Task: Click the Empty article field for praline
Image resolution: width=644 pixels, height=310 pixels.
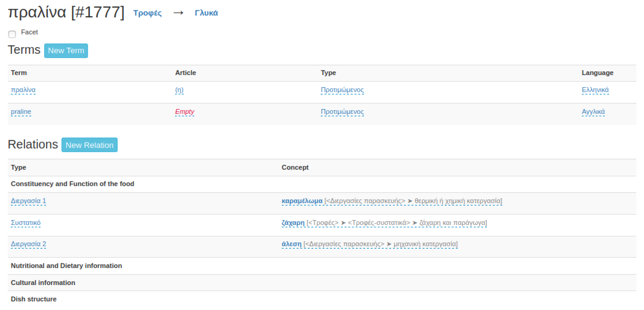Action: click(x=185, y=112)
